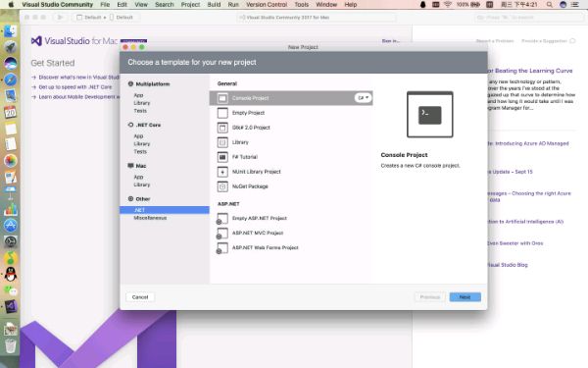Open App Store from the dock

coord(11,226)
